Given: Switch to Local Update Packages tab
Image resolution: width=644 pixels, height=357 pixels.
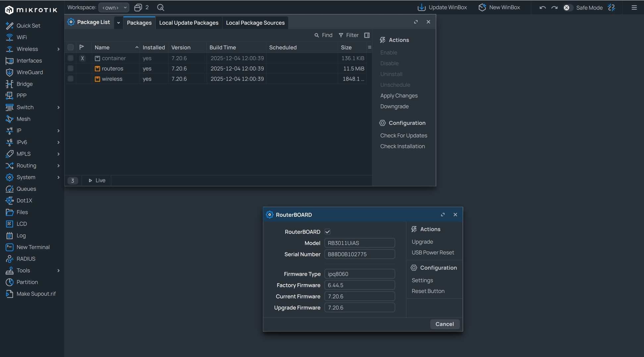Looking at the screenshot, I should tap(189, 23).
